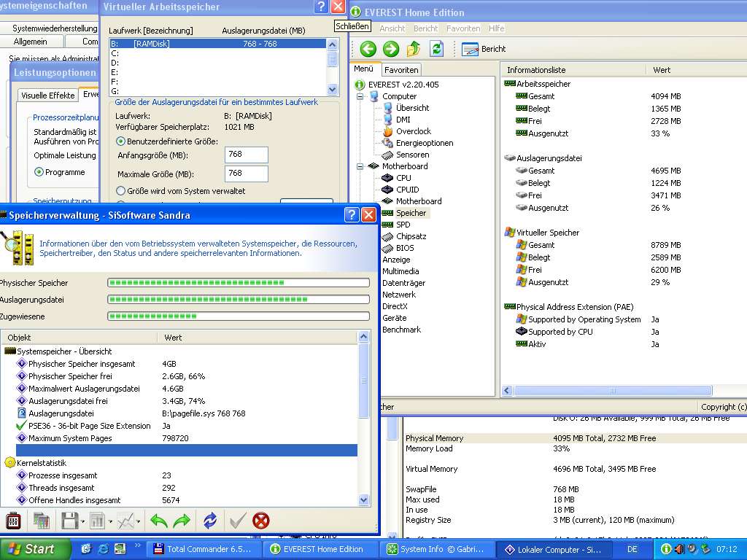Select Benutzerdefinierte Größe radio button
This screenshot has height=560, width=747.
tap(120, 141)
